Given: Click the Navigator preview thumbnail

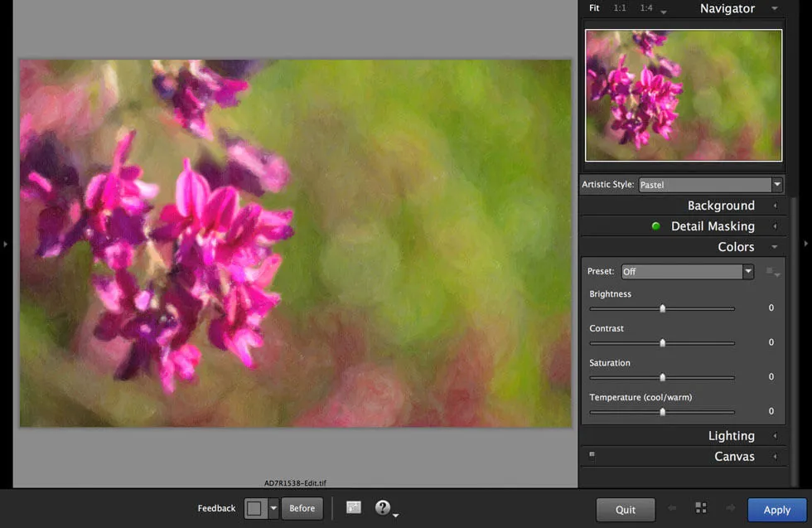Looking at the screenshot, I should [683, 94].
